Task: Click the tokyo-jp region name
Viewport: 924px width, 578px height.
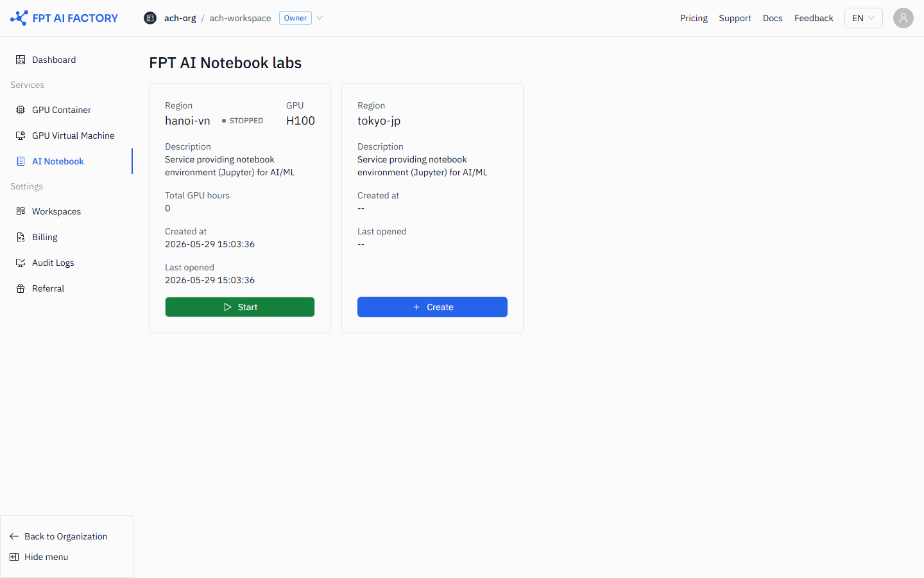Action: click(379, 121)
